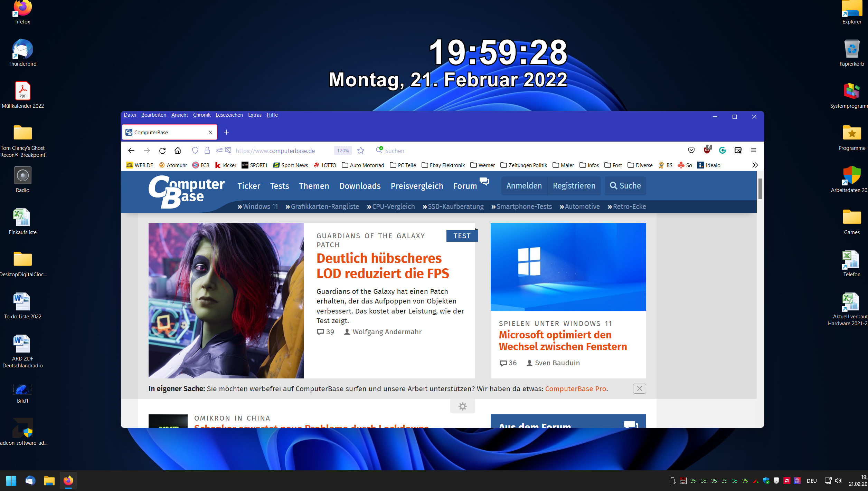
Task: Click the Firefox reload page button
Action: (x=162, y=151)
